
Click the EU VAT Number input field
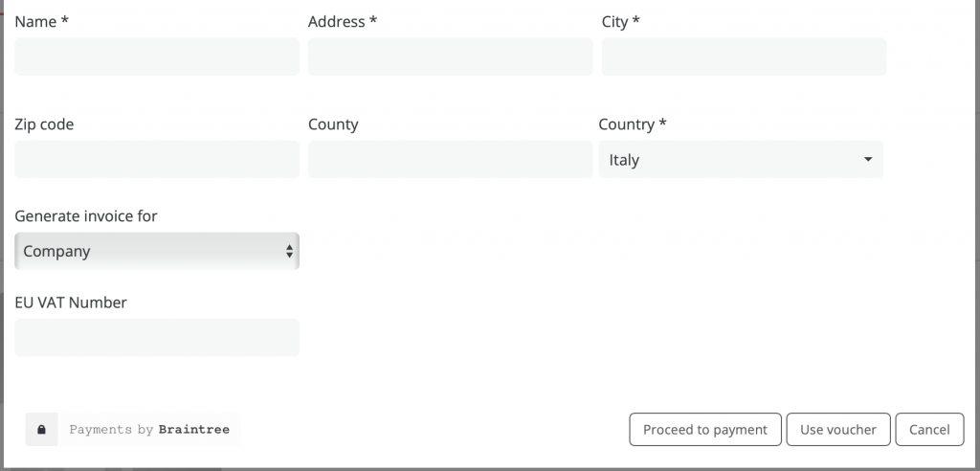157,338
